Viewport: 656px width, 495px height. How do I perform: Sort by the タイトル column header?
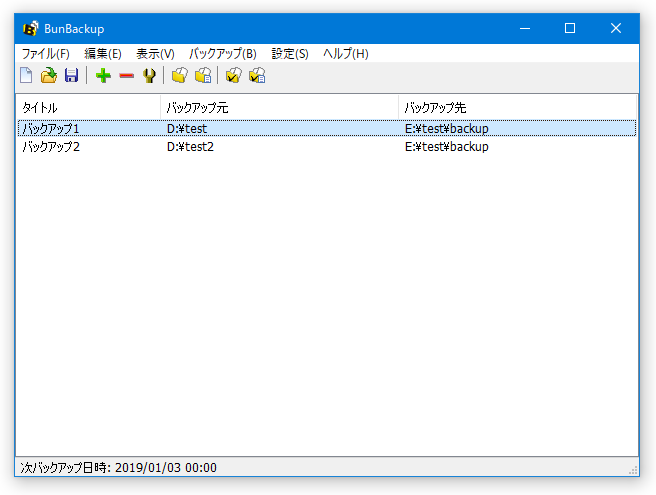pos(88,108)
